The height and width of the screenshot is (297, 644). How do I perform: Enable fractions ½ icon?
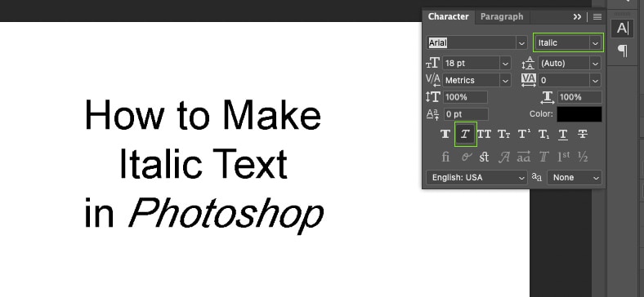click(583, 157)
